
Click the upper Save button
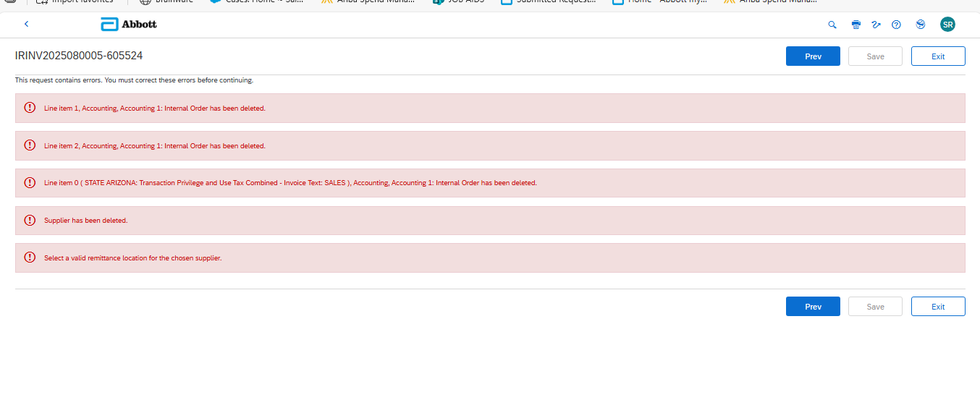click(875, 56)
